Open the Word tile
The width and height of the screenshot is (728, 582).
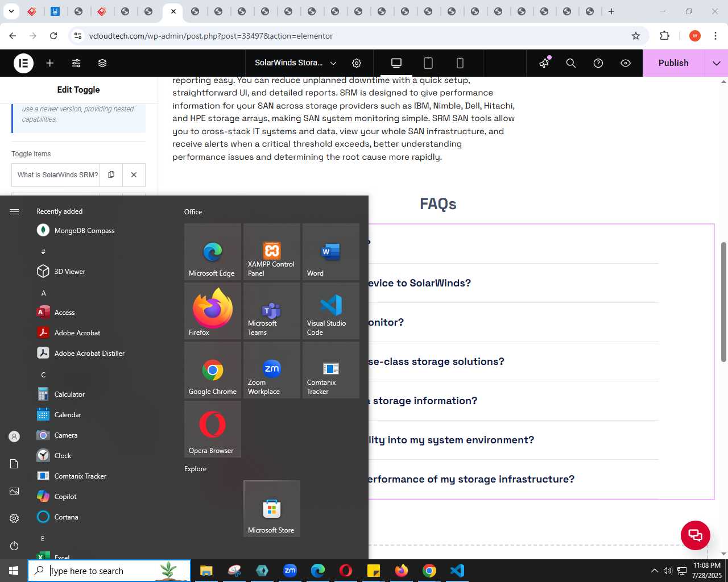tap(331, 252)
